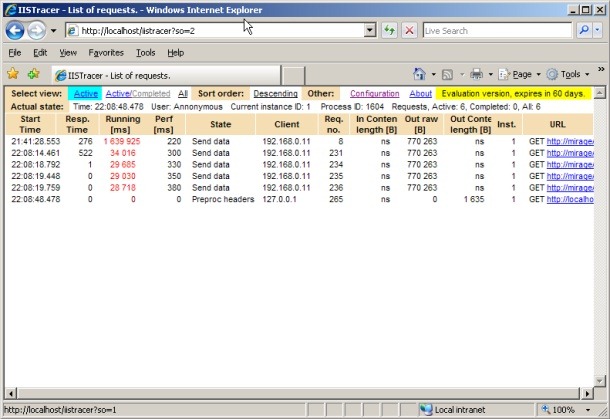Viewport: 610px width, 419px height.
Task: Click the Descending sort order link
Action: tap(275, 93)
